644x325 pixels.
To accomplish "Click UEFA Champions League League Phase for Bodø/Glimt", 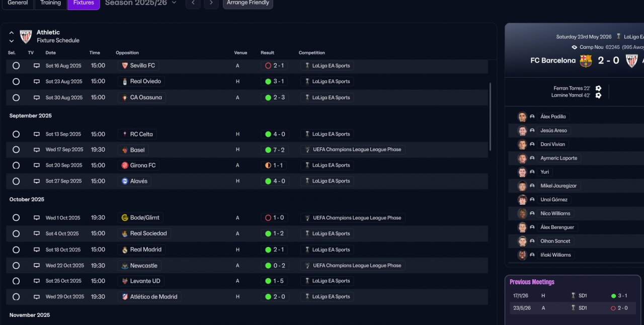I will tap(353, 218).
